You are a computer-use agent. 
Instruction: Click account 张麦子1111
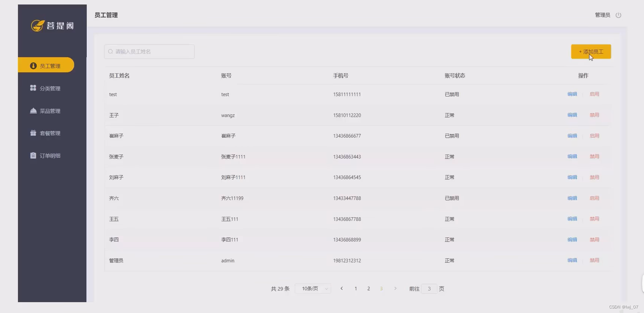tap(233, 157)
